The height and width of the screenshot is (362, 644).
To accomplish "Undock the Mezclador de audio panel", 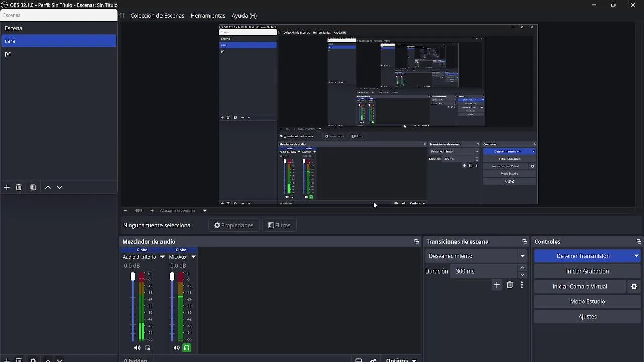I will pos(416,242).
